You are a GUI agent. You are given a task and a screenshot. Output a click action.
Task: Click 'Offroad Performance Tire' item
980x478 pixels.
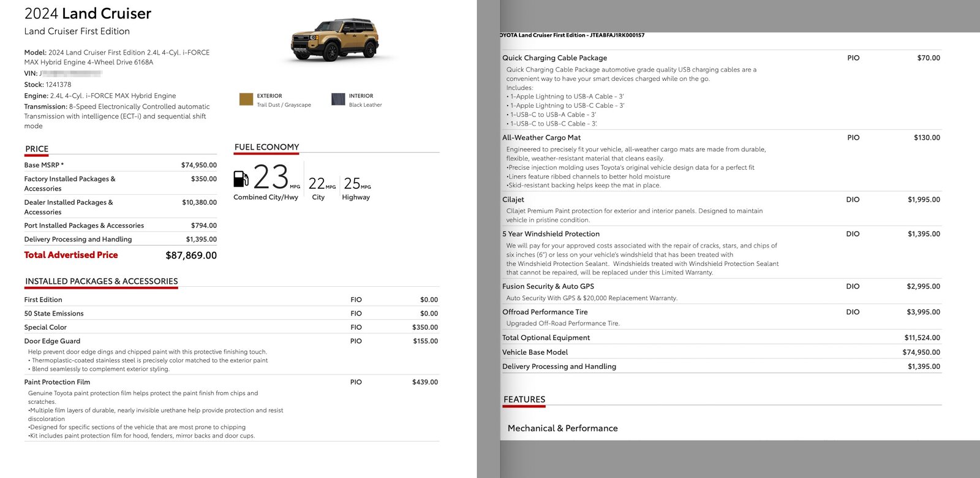[545, 312]
